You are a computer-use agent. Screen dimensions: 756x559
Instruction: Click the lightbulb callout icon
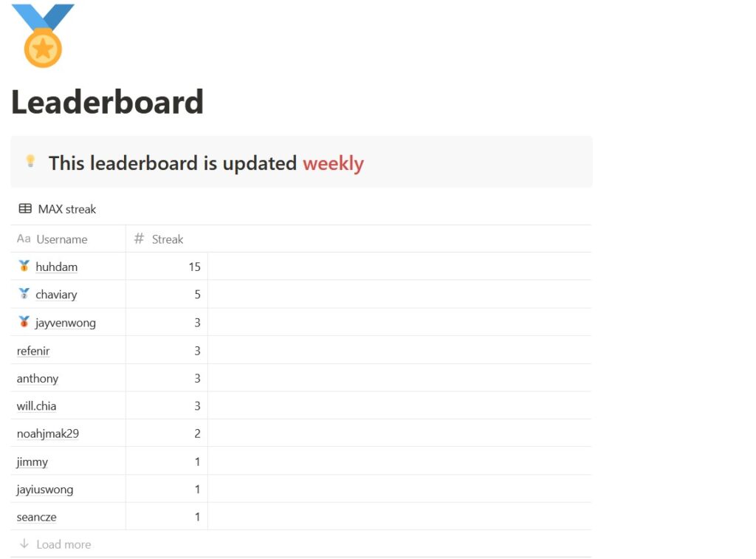pos(30,160)
